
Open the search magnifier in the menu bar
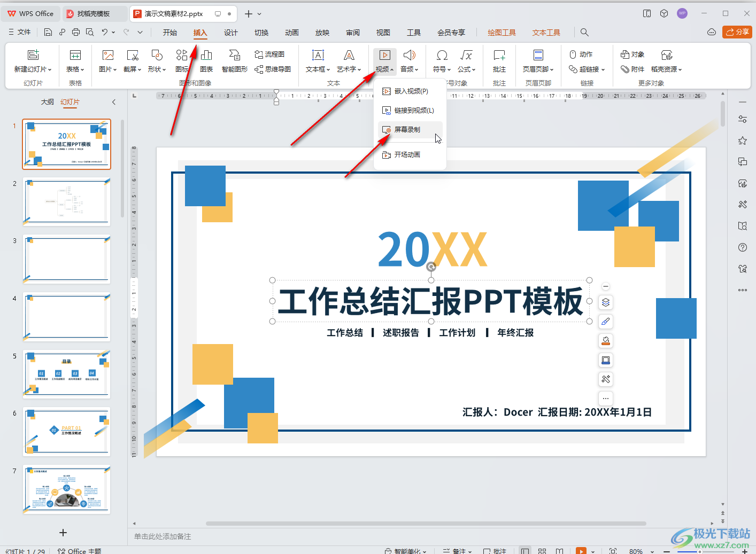click(584, 33)
